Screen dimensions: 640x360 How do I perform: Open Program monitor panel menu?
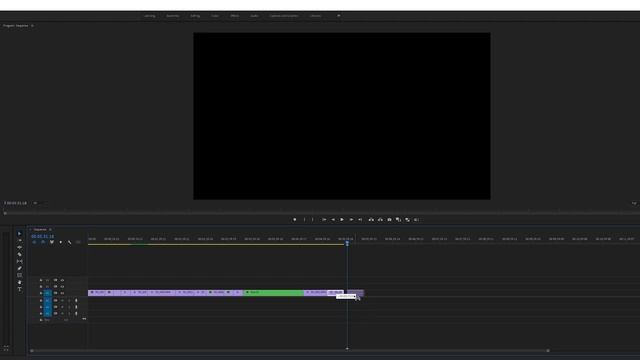[x=32, y=26]
